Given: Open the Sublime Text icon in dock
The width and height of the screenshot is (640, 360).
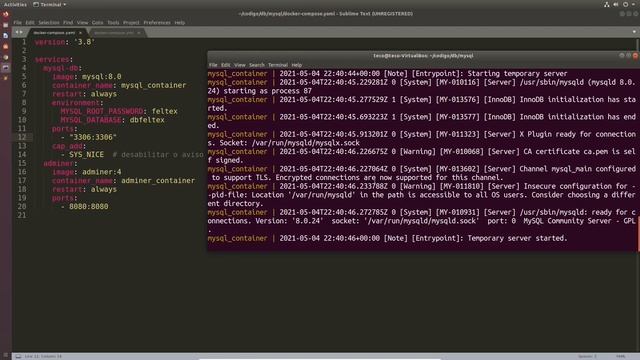Looking at the screenshot, I should coord(6,78).
